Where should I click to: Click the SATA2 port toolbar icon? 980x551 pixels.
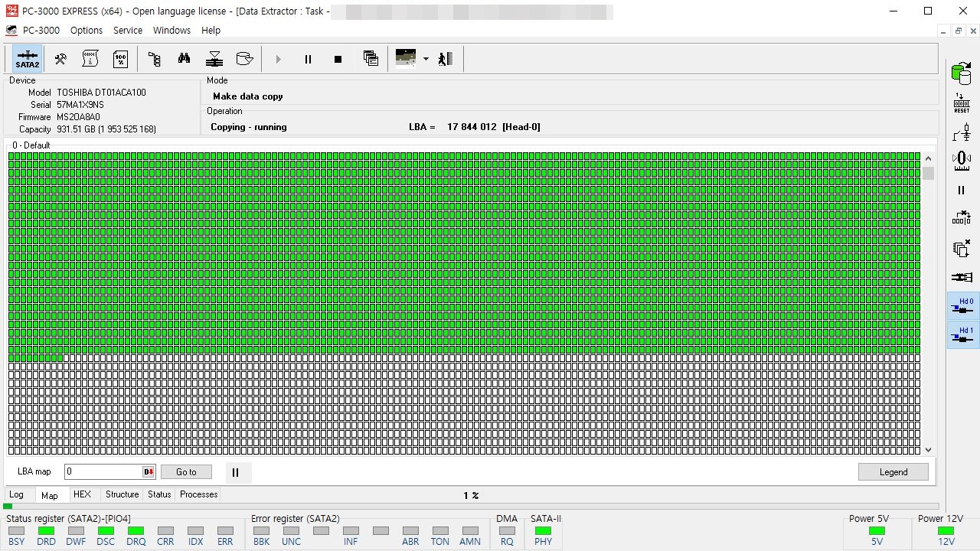coord(28,59)
